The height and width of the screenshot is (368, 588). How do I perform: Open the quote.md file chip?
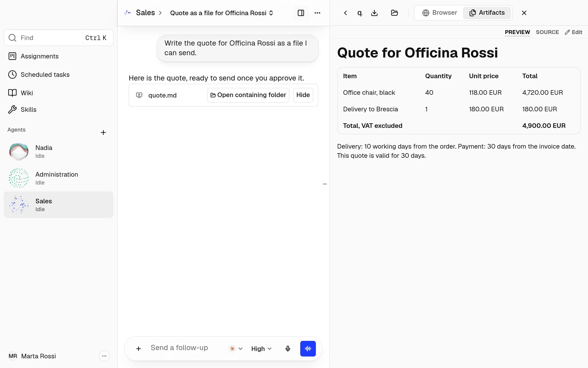[x=162, y=95]
